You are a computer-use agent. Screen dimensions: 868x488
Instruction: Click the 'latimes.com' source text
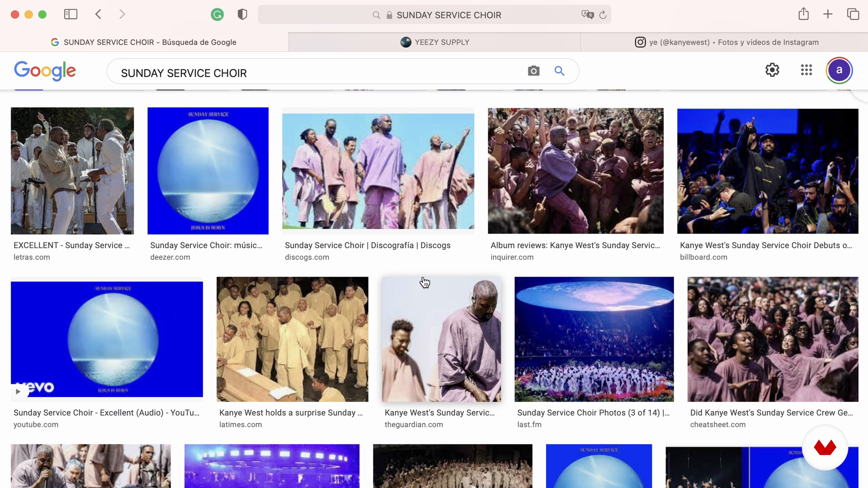click(x=241, y=425)
